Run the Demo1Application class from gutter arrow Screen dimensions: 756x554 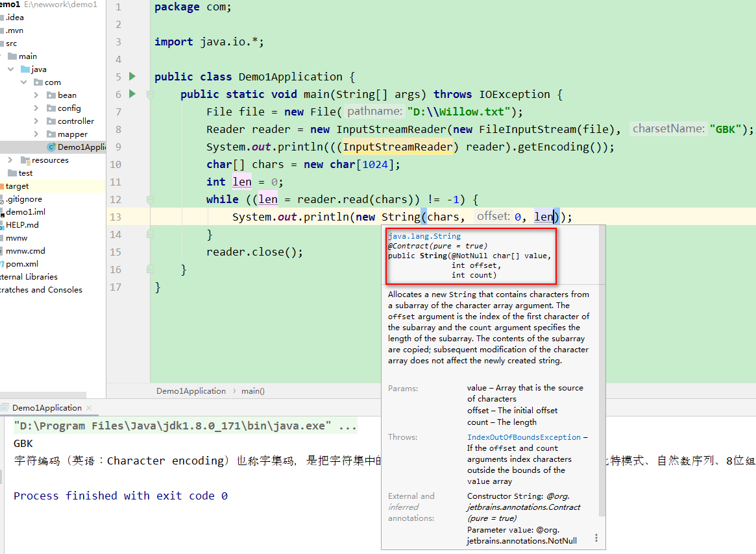point(132,76)
